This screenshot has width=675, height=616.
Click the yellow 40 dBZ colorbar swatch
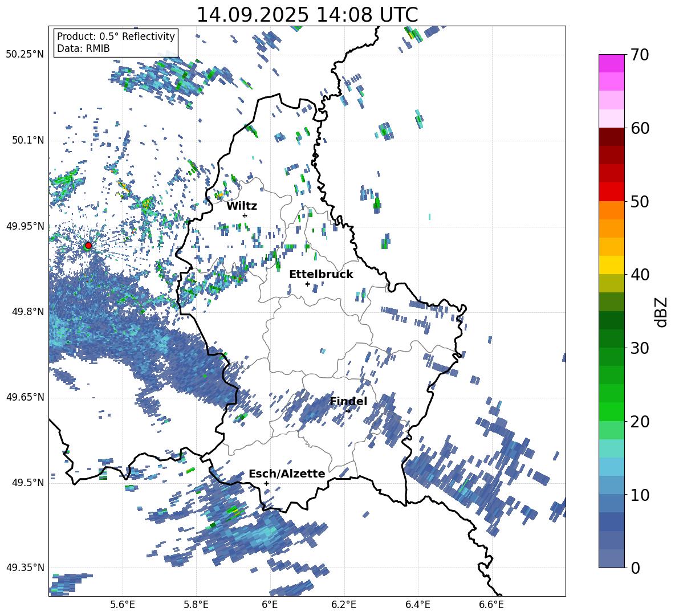[611, 265]
